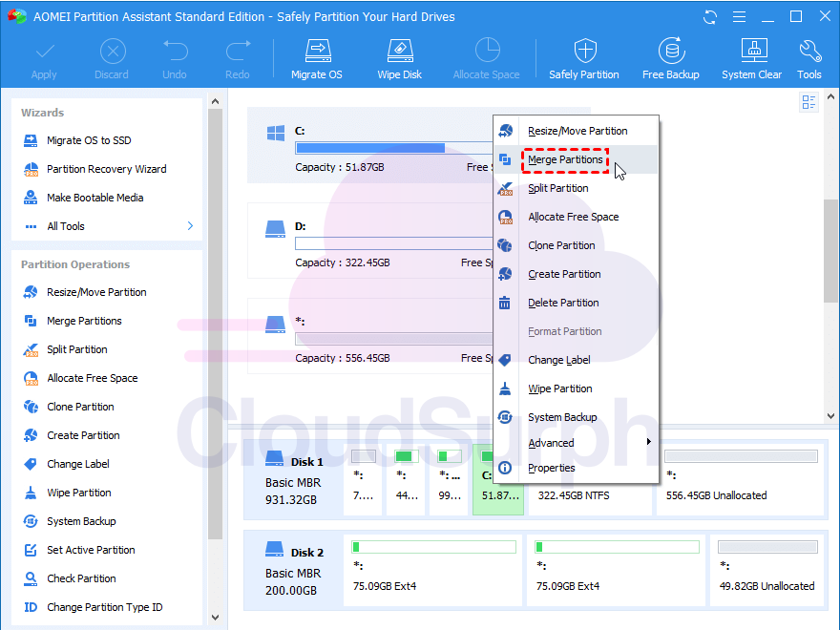Select Allocate Free Space in sidebar
Screen dimensions: 840x630
80,378
